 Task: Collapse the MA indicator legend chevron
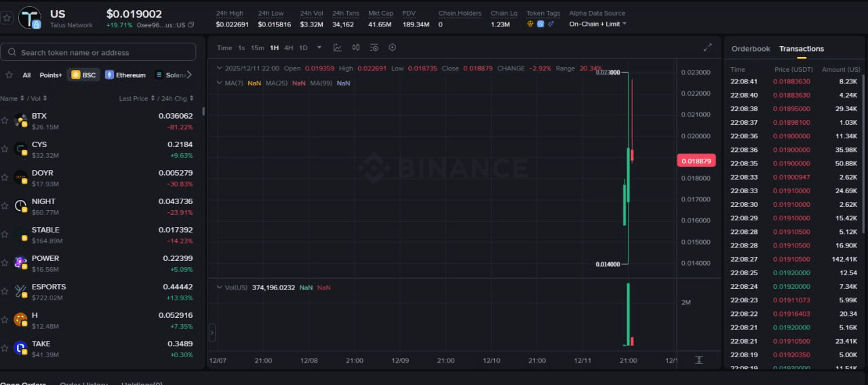[219, 83]
